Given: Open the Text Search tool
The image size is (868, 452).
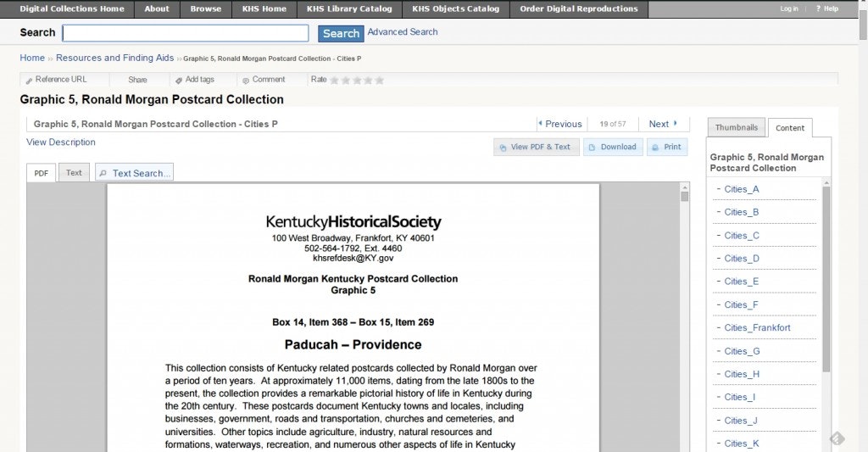Looking at the screenshot, I should [134, 173].
